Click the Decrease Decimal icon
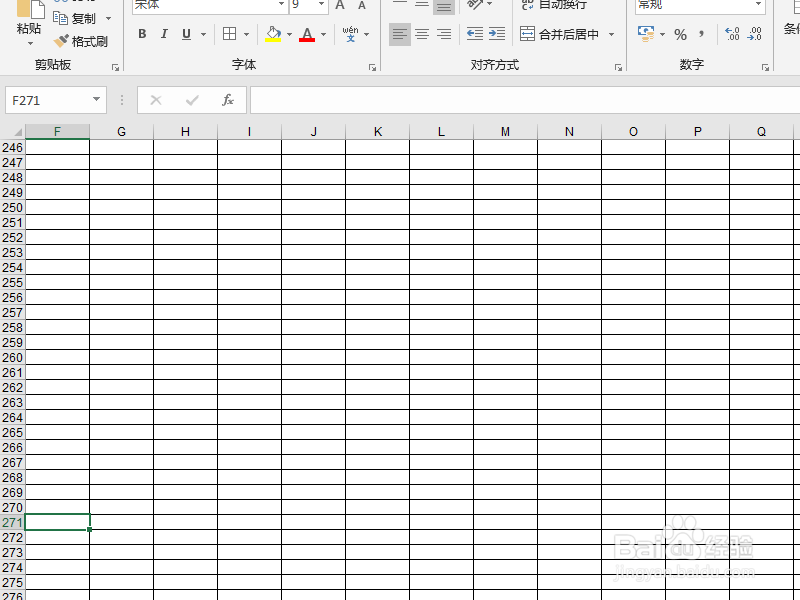Viewport: 800px width, 600px height. [x=755, y=35]
